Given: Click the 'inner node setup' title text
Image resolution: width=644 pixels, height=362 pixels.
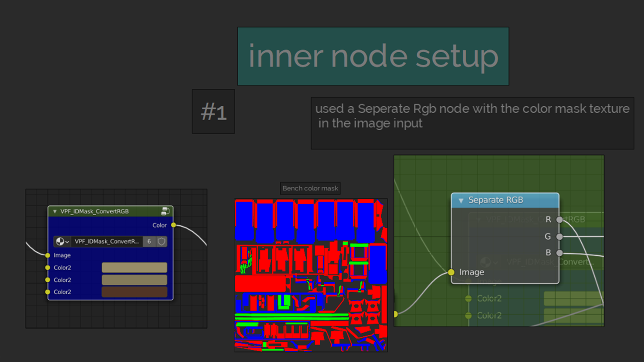Looking at the screenshot, I should point(373,56).
